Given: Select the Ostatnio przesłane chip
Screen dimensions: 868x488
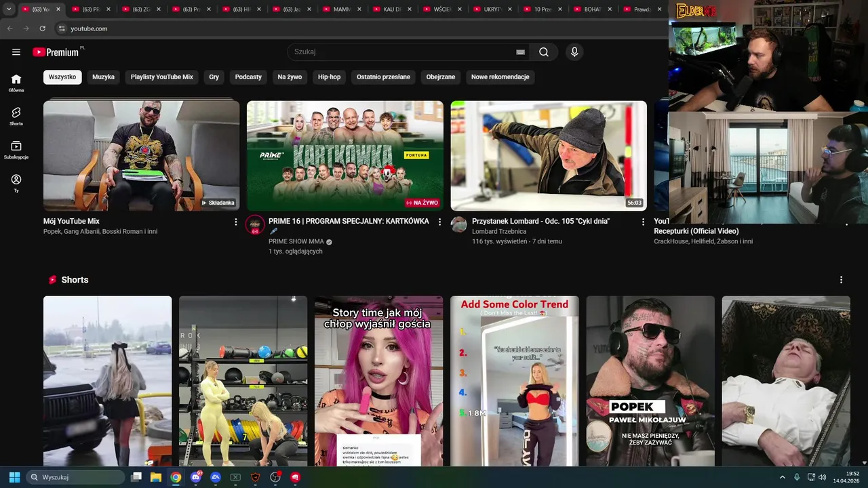Looking at the screenshot, I should (384, 77).
